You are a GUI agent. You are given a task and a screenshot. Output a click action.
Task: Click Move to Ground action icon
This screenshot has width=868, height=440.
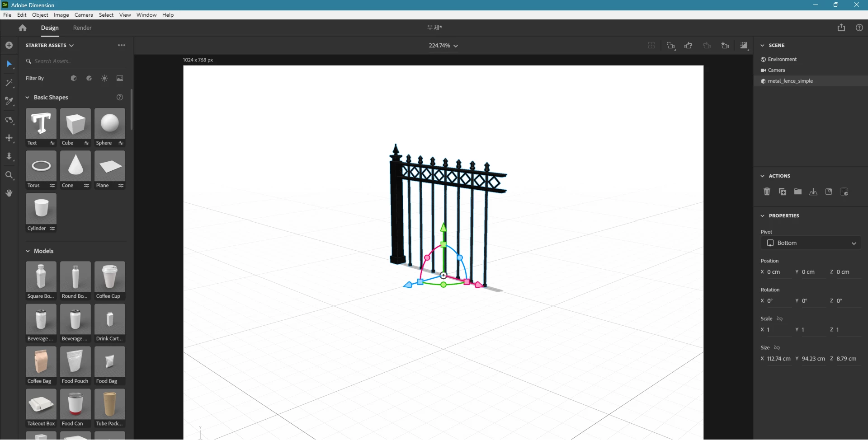pyautogui.click(x=813, y=192)
